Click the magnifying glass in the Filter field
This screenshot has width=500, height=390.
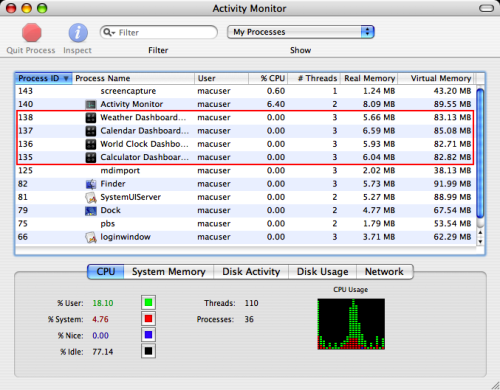(x=108, y=32)
